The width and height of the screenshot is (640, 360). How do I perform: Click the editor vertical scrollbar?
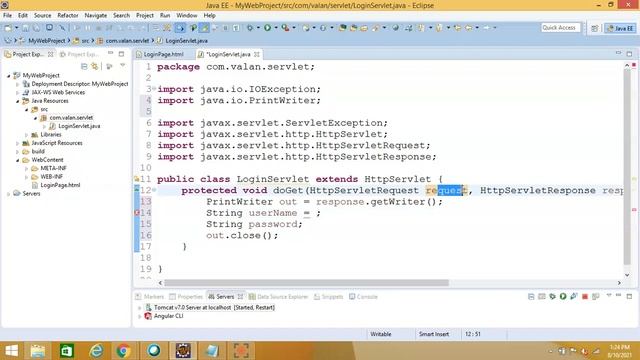click(x=627, y=167)
